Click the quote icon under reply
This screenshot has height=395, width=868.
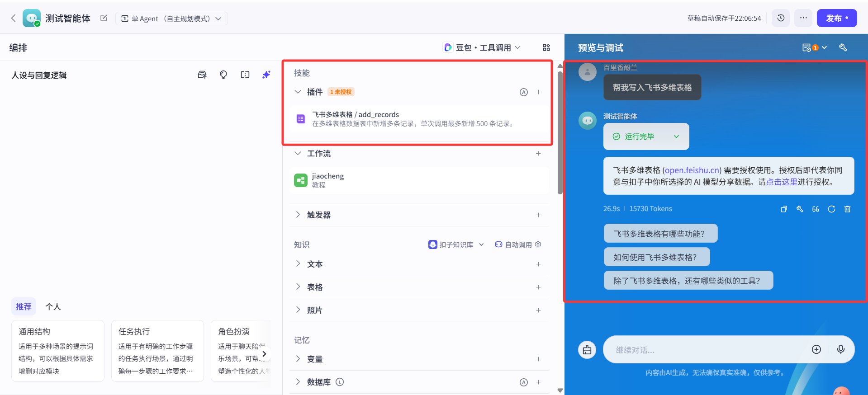(x=816, y=209)
